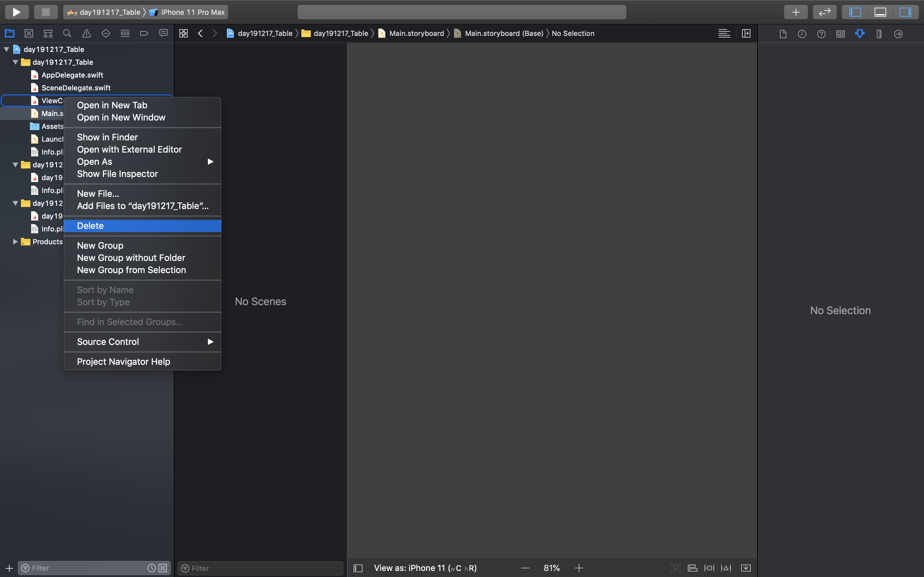This screenshot has height=577, width=924.
Task: Click the zoom out minus button
Action: click(525, 568)
